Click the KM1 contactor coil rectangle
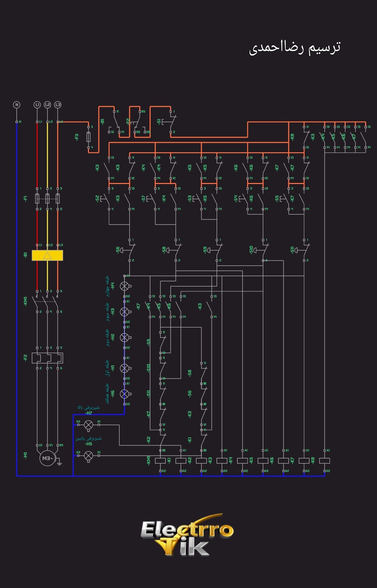The image size is (377, 588). tap(160, 461)
